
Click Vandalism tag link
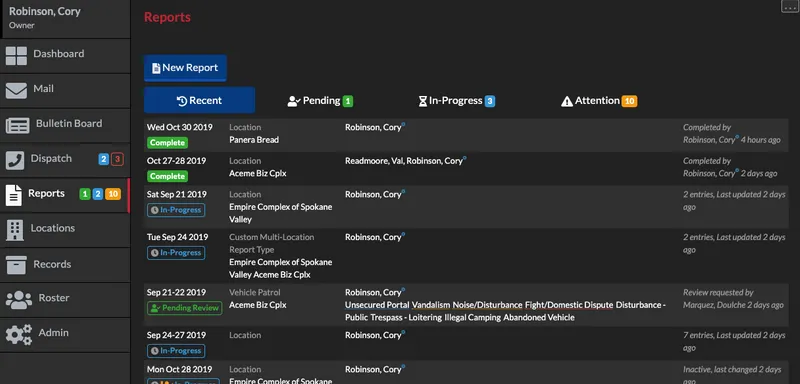(x=431, y=305)
